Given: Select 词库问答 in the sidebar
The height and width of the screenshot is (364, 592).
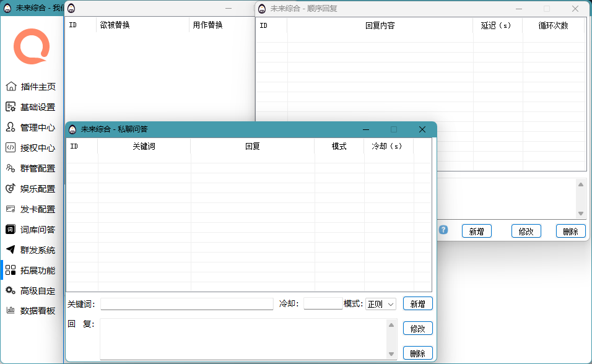Looking at the screenshot, I should (37, 230).
